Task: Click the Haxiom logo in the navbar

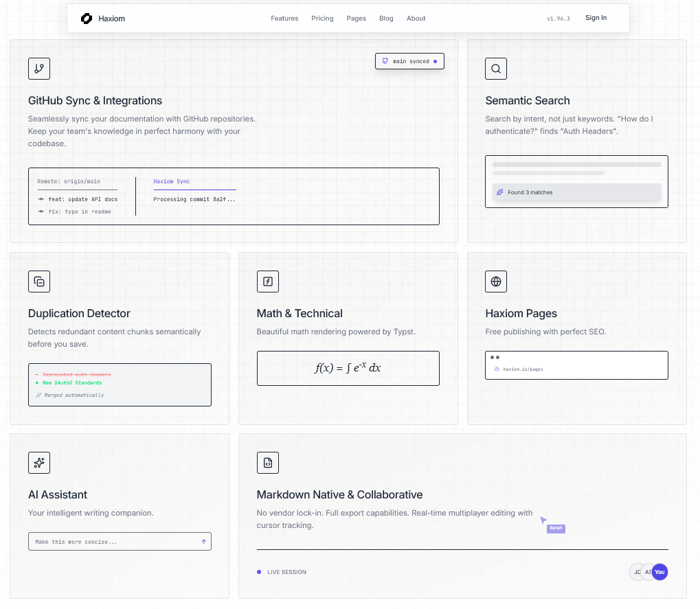Action: 86,18
